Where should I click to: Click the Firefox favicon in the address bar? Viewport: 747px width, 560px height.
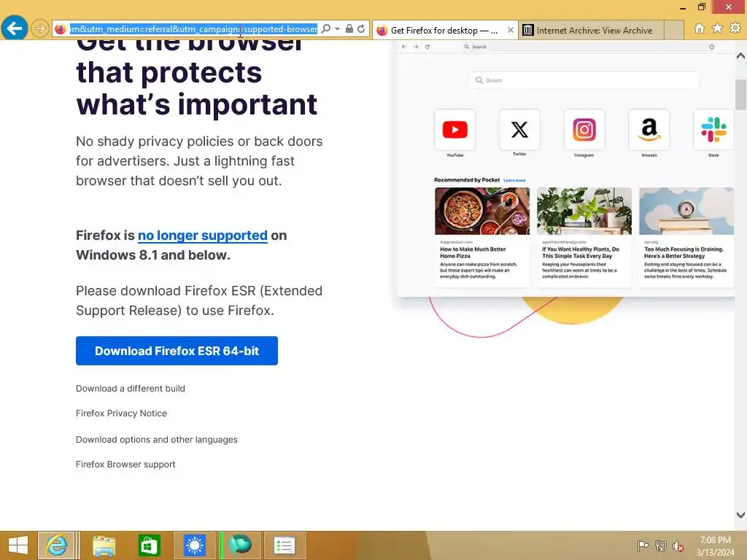(x=60, y=29)
